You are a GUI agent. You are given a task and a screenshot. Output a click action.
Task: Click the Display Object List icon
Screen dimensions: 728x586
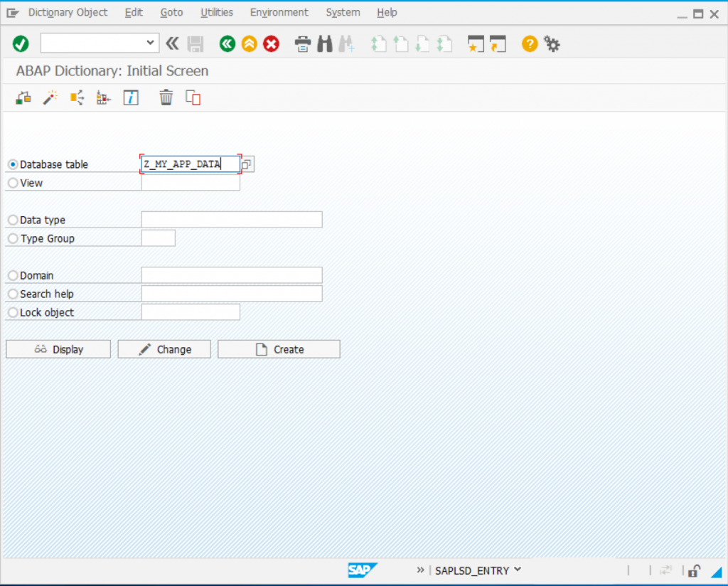pyautogui.click(x=104, y=98)
